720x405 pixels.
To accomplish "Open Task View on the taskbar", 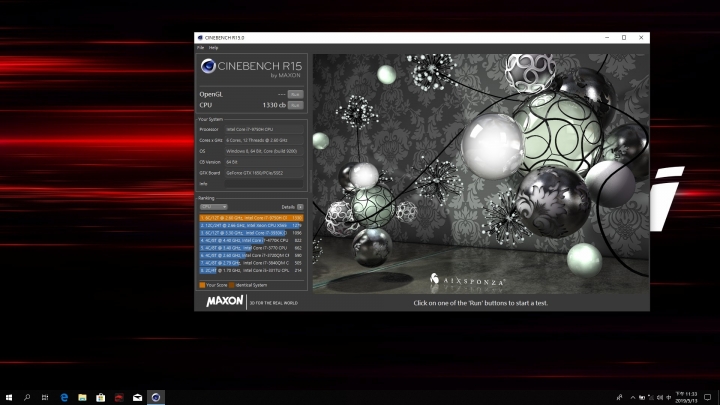I will click(x=45, y=397).
